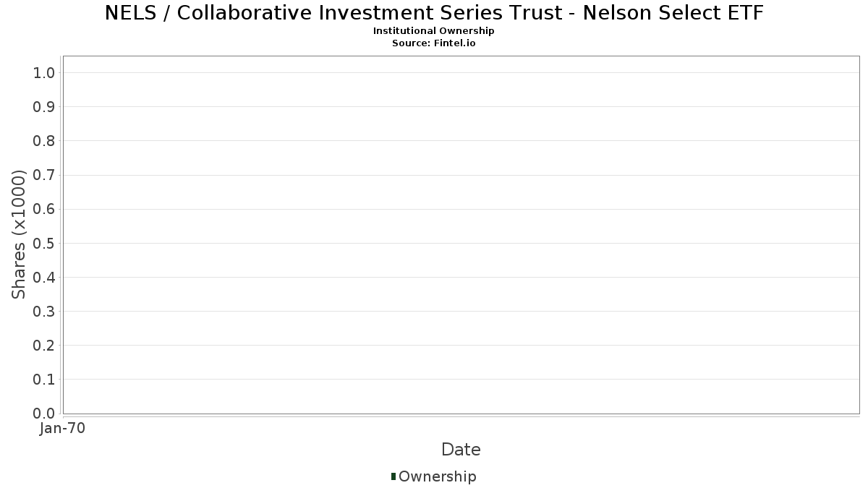Viewport: 868px width, 488px height.
Task: Select the 0.1 y-axis tick label
Action: pyautogui.click(x=44, y=380)
